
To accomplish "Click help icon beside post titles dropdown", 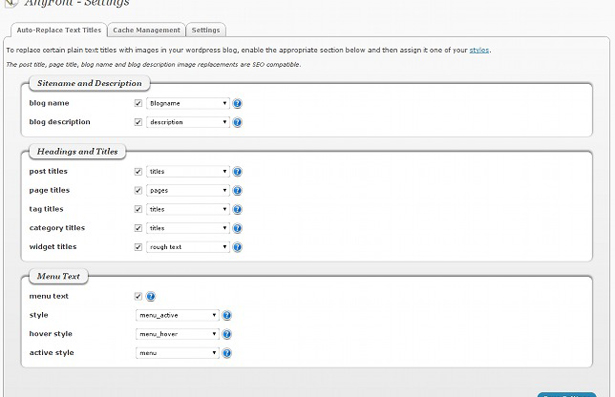I will click(237, 172).
